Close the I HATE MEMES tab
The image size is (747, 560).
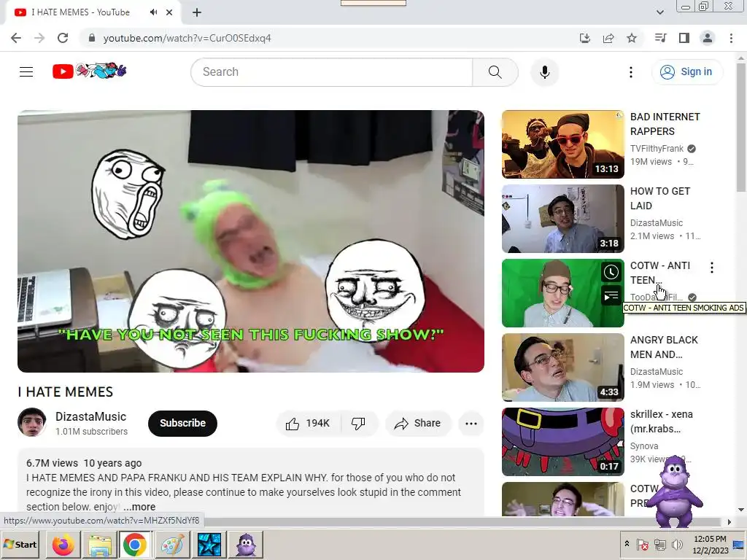169,12
